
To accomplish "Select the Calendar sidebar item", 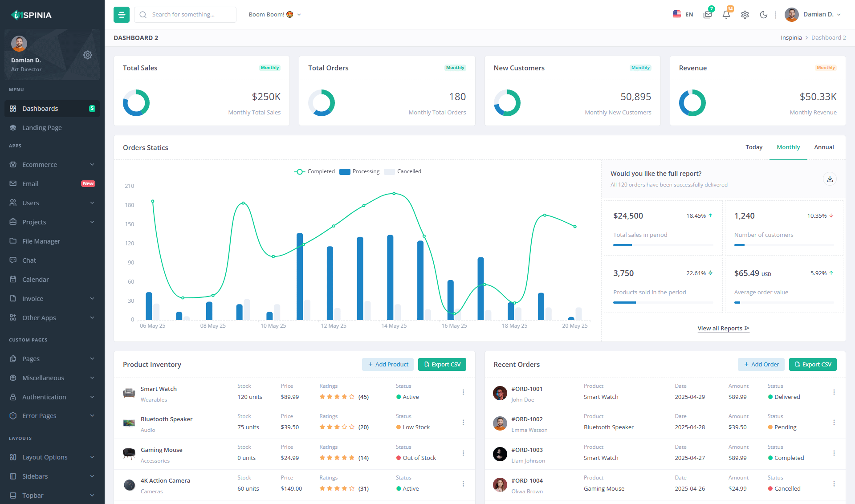I will (36, 279).
